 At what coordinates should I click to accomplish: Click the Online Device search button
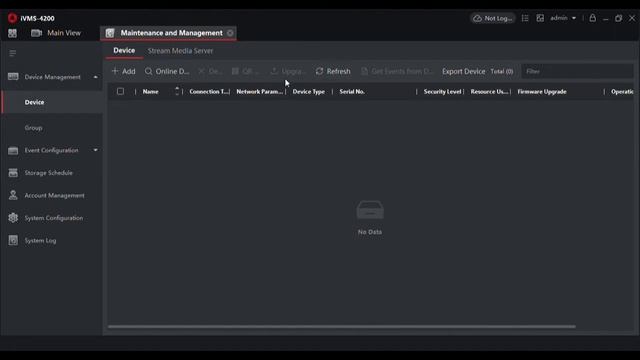point(167,71)
